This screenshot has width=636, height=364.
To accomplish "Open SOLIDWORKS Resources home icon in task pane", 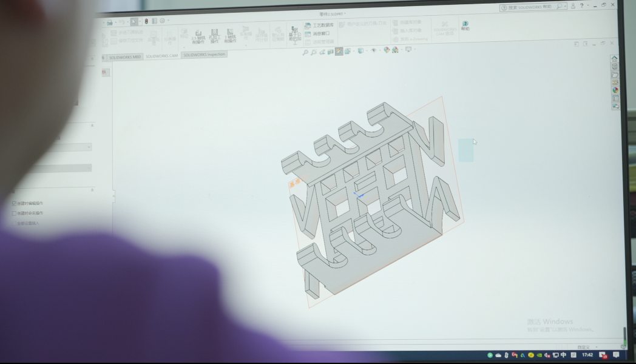I will point(615,59).
